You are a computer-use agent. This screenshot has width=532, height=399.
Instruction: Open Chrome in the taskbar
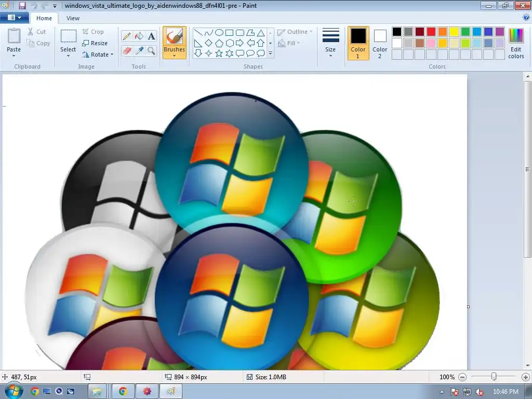click(123, 392)
